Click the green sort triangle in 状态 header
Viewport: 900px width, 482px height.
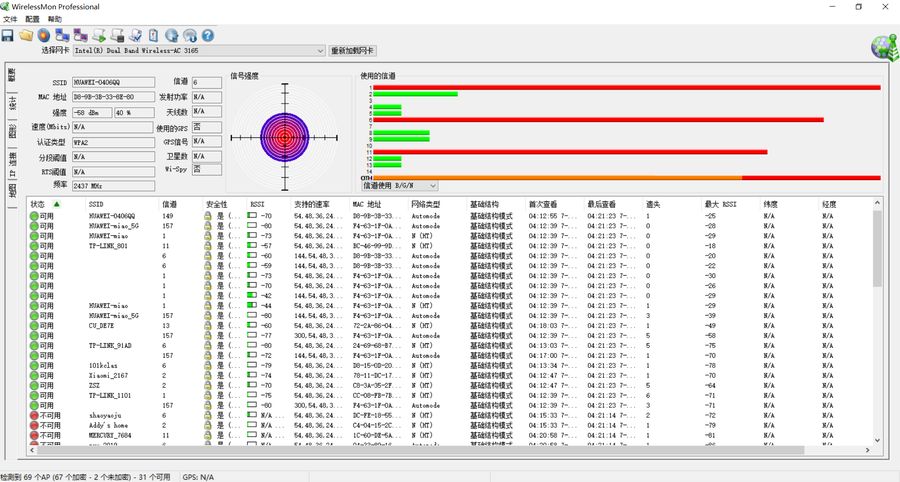56,204
